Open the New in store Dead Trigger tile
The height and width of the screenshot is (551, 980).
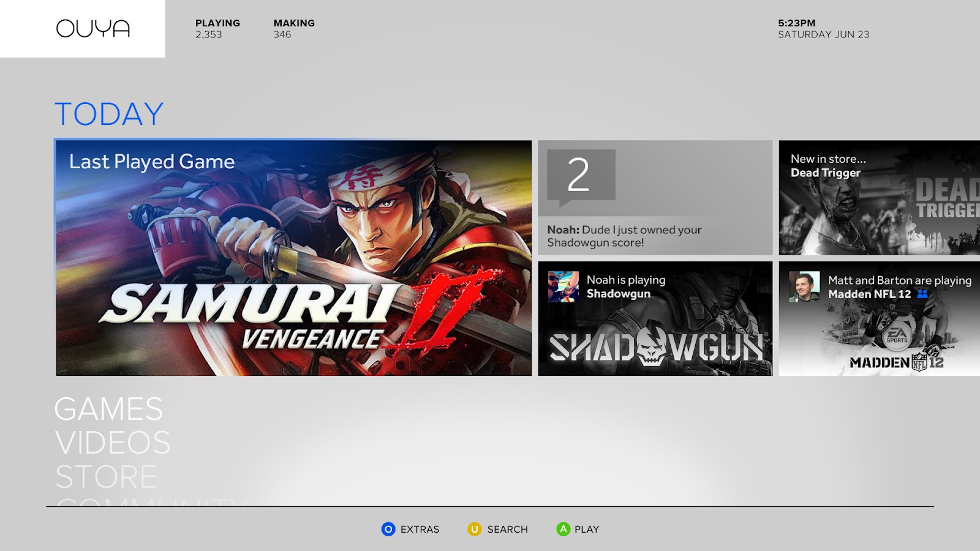point(880,198)
